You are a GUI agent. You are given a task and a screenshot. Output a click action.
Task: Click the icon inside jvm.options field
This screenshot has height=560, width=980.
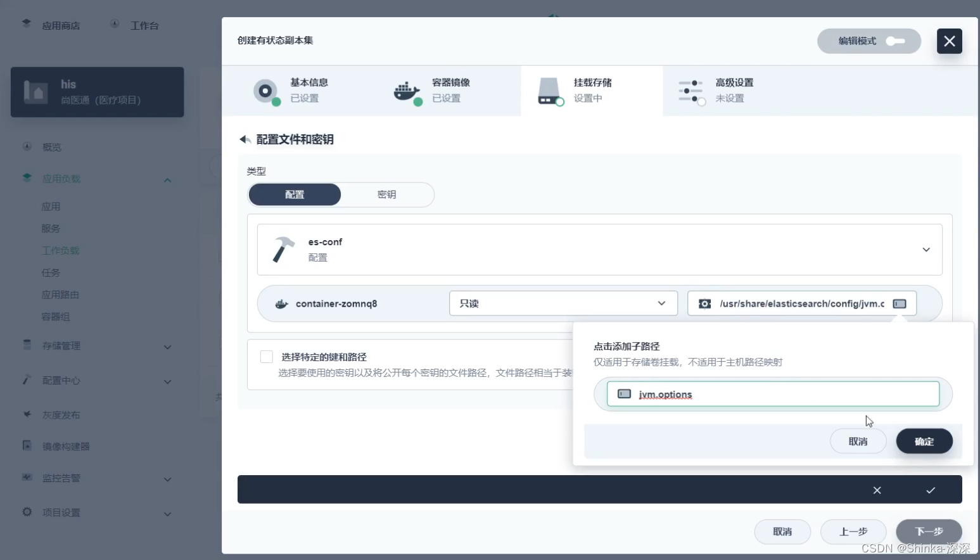624,394
